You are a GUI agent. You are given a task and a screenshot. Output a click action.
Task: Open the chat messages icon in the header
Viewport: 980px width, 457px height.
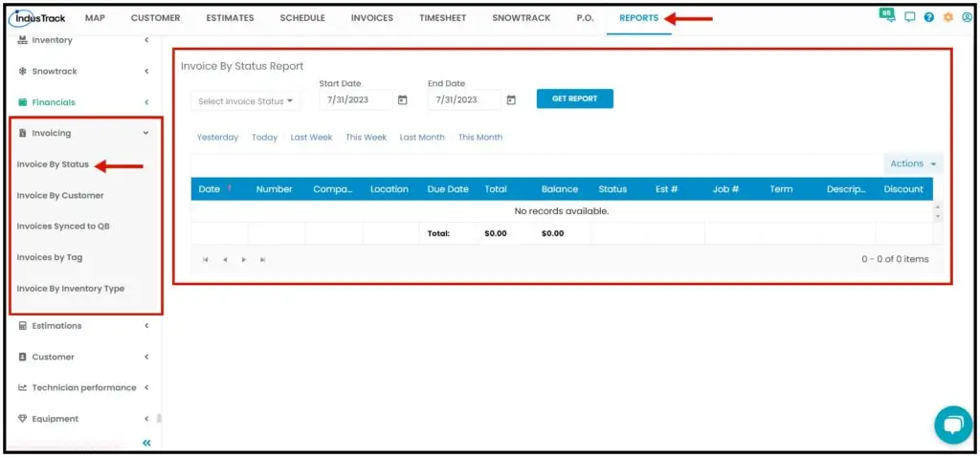pos(910,17)
